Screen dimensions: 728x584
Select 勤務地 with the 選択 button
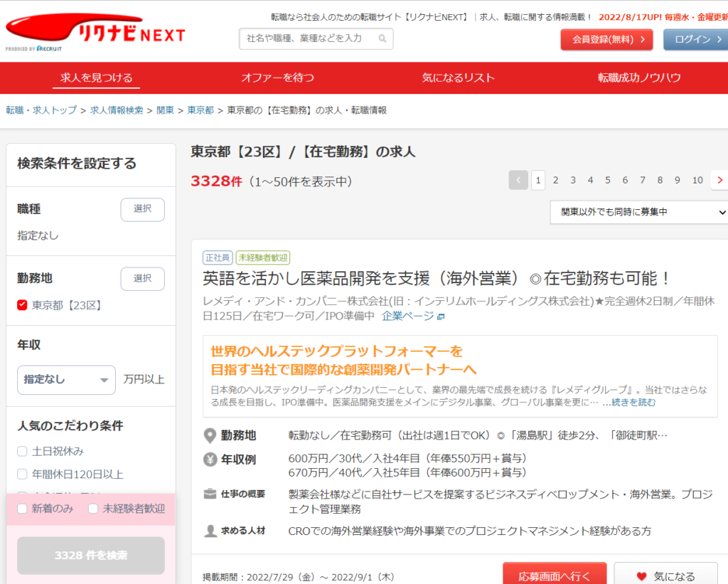point(142,279)
